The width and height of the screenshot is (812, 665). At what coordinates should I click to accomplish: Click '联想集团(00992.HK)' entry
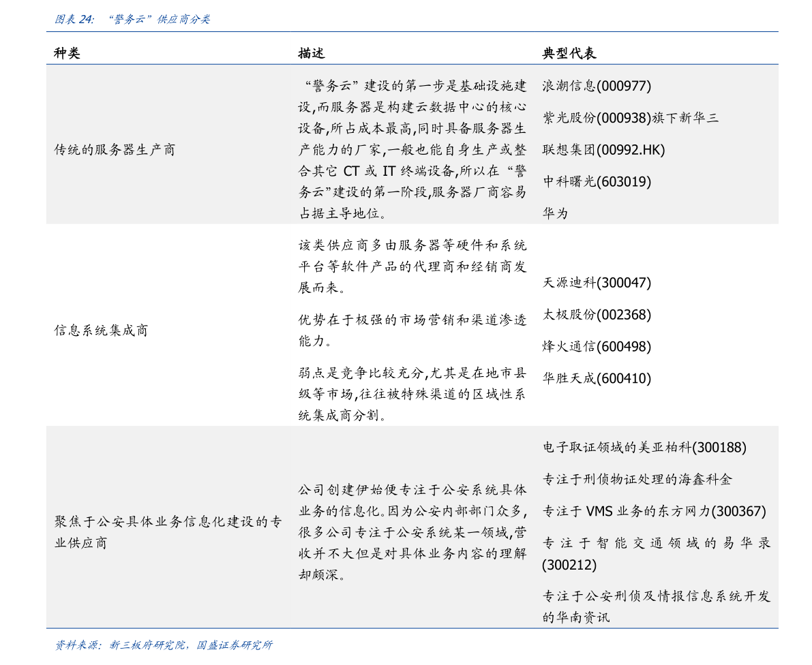(x=603, y=150)
